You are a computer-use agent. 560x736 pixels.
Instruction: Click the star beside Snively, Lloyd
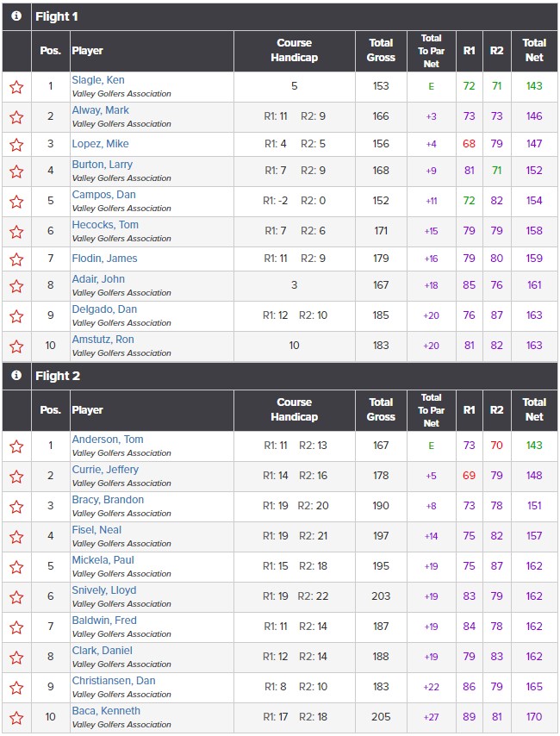click(16, 597)
